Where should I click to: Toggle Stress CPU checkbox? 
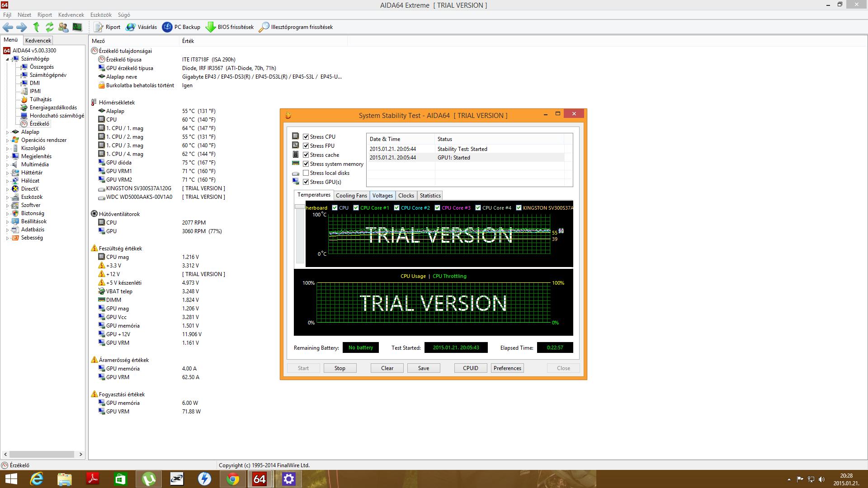click(306, 137)
